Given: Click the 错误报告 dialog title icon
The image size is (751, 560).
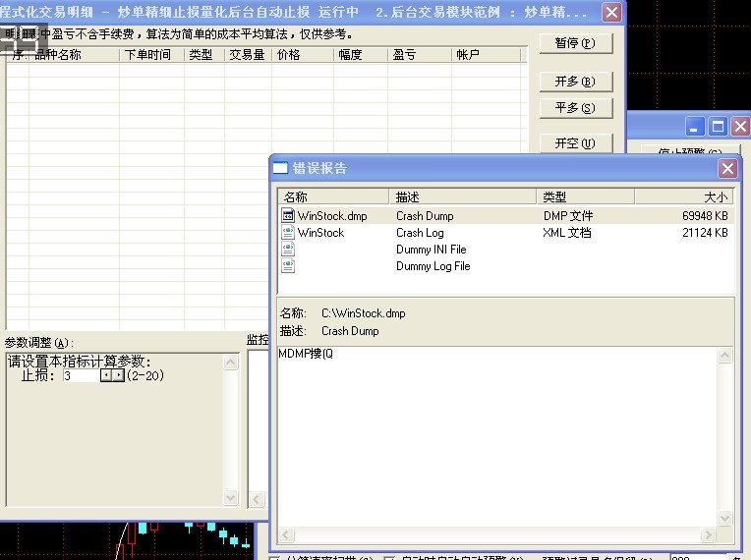Looking at the screenshot, I should pos(280,168).
